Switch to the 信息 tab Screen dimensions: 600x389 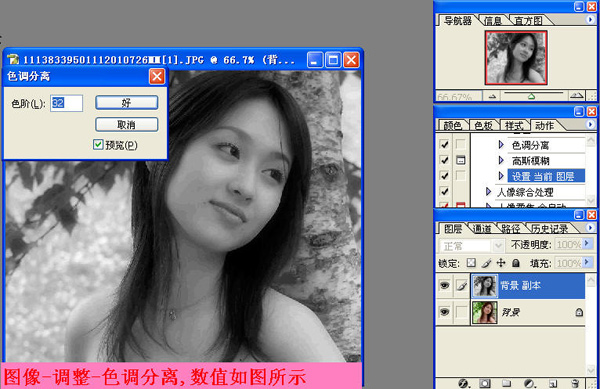[x=493, y=21]
